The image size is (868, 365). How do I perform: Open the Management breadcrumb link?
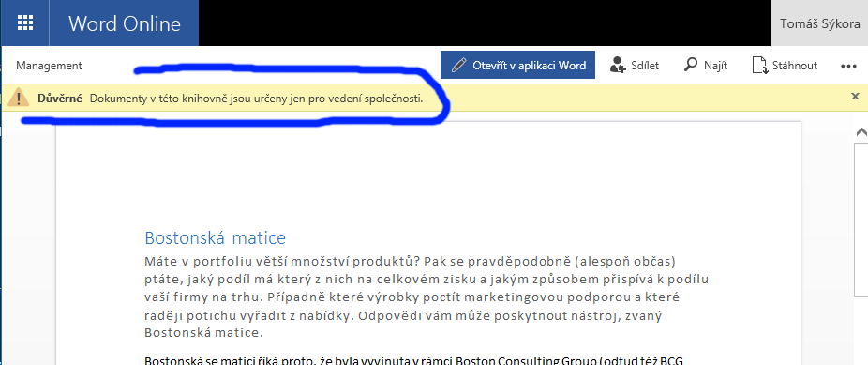pos(49,66)
